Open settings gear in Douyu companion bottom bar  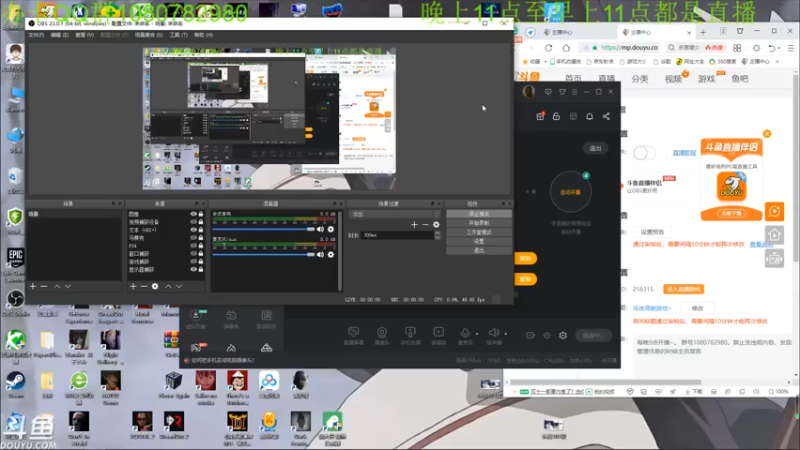563,335
